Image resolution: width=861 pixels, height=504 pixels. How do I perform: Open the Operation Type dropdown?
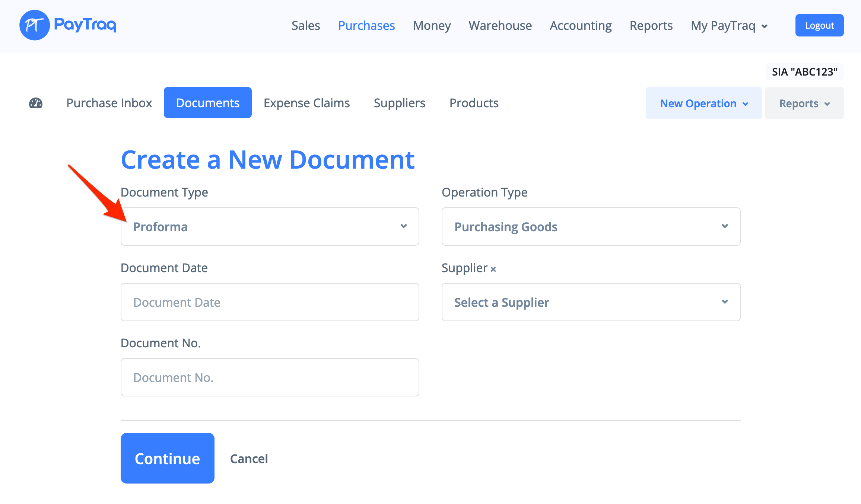click(x=591, y=226)
